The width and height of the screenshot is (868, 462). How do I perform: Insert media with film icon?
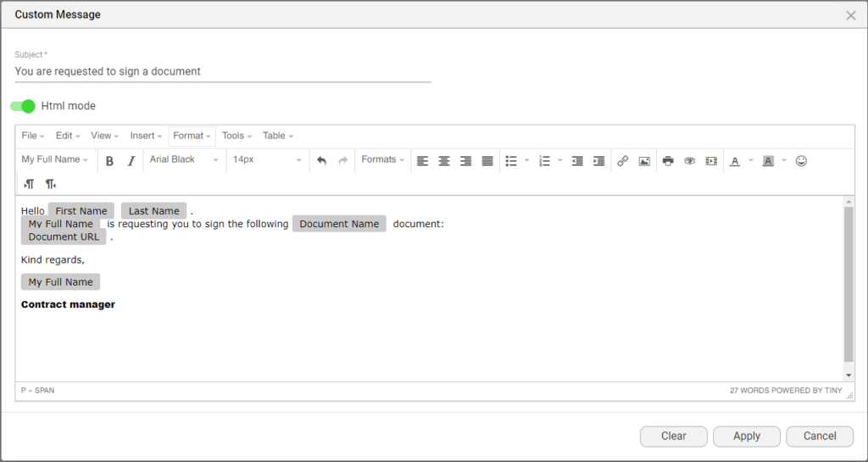click(711, 161)
